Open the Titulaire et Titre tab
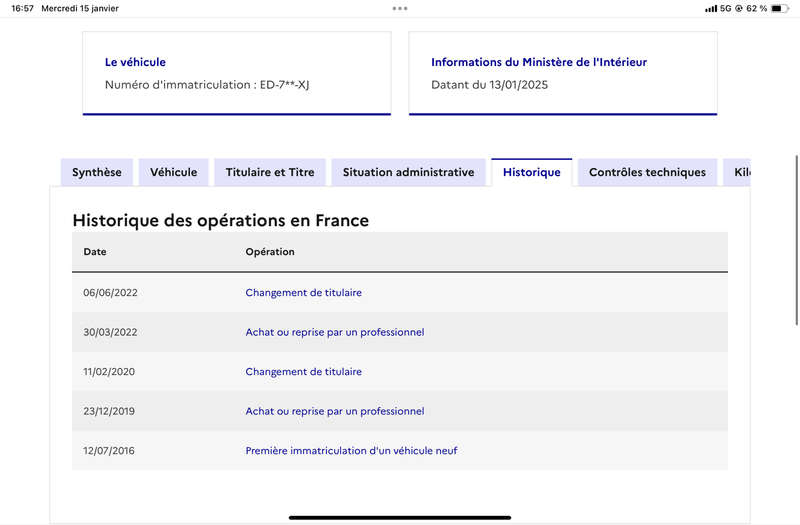Viewport: 800px width, 525px height. (x=270, y=172)
